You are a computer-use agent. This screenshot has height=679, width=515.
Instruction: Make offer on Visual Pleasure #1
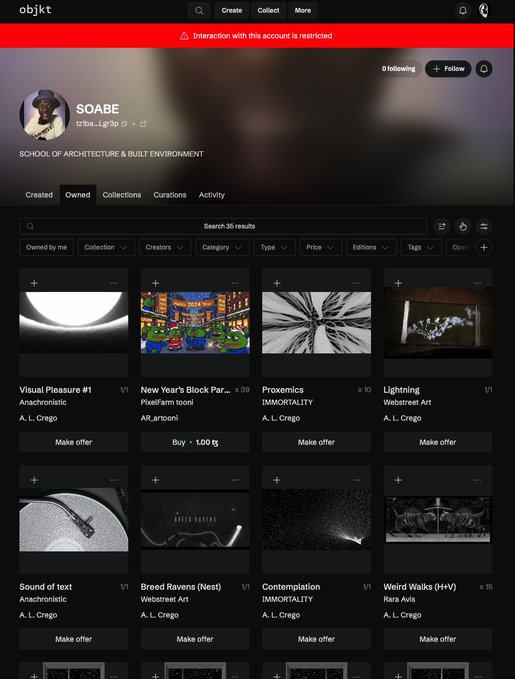click(x=74, y=442)
